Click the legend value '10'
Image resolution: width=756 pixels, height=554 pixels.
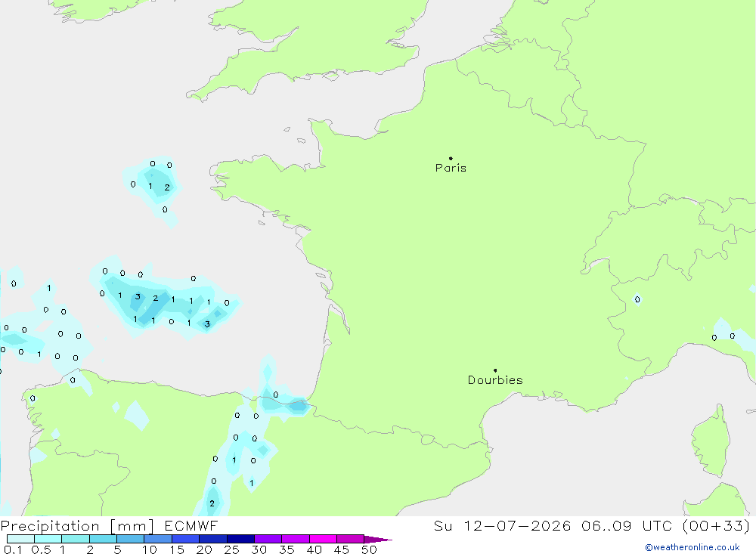tap(150, 549)
